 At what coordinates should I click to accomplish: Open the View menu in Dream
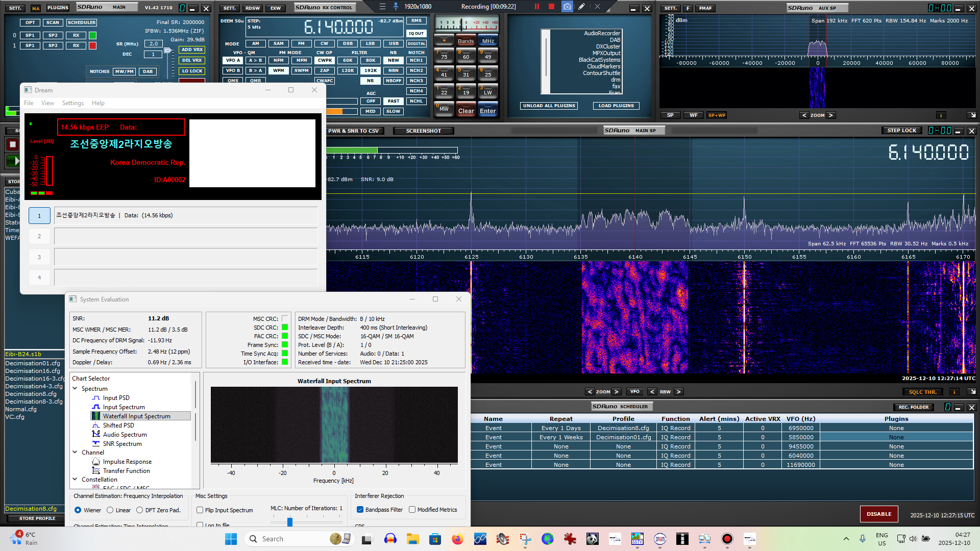(47, 103)
